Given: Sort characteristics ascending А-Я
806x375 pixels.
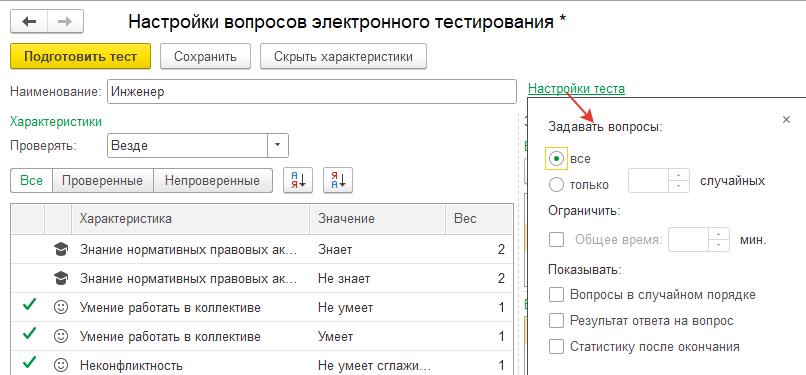Looking at the screenshot, I should click(x=298, y=180).
